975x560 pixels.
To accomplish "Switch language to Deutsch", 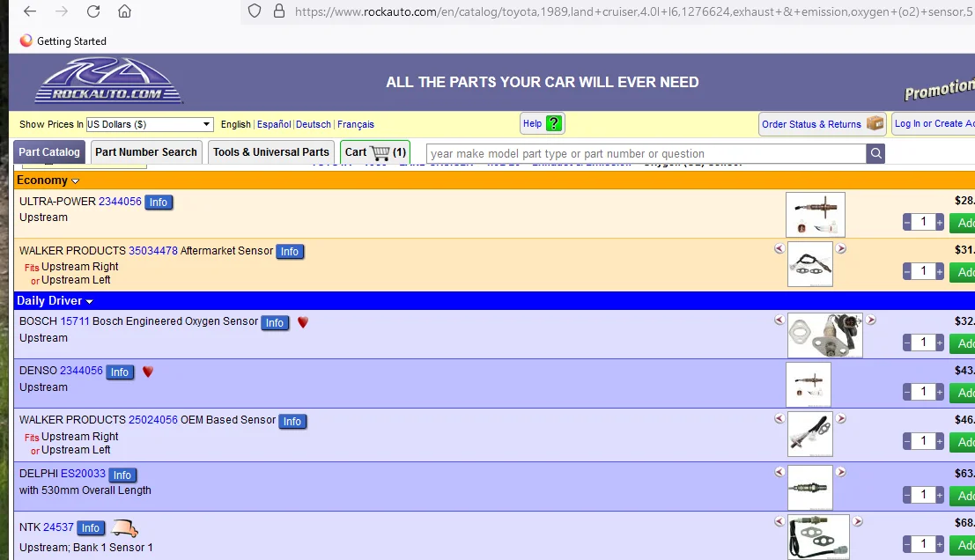I will pyautogui.click(x=314, y=124).
